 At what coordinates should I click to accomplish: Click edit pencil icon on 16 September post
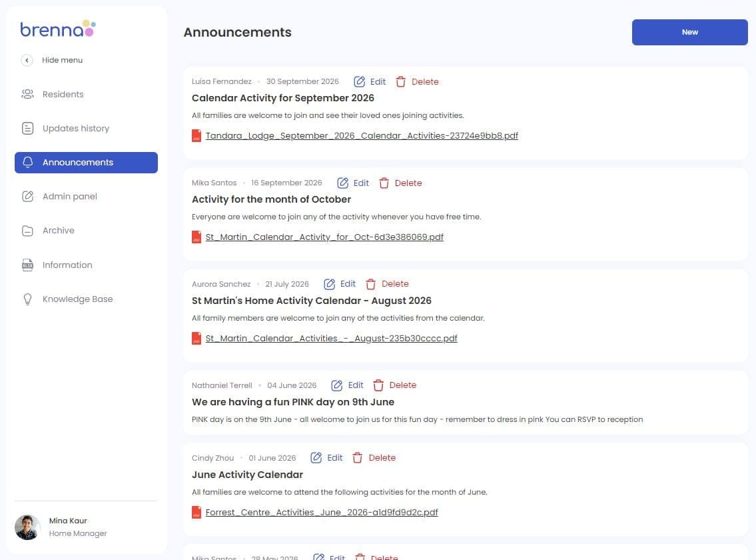click(x=343, y=183)
